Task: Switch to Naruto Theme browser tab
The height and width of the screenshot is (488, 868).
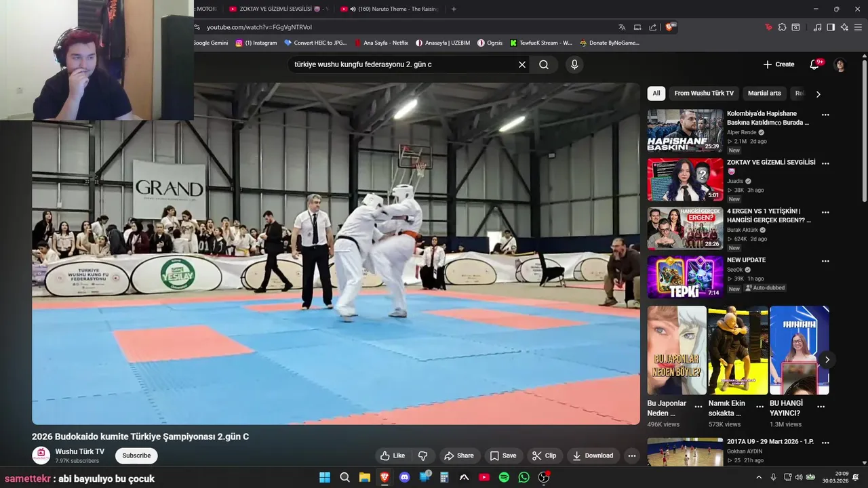Action: (389, 9)
